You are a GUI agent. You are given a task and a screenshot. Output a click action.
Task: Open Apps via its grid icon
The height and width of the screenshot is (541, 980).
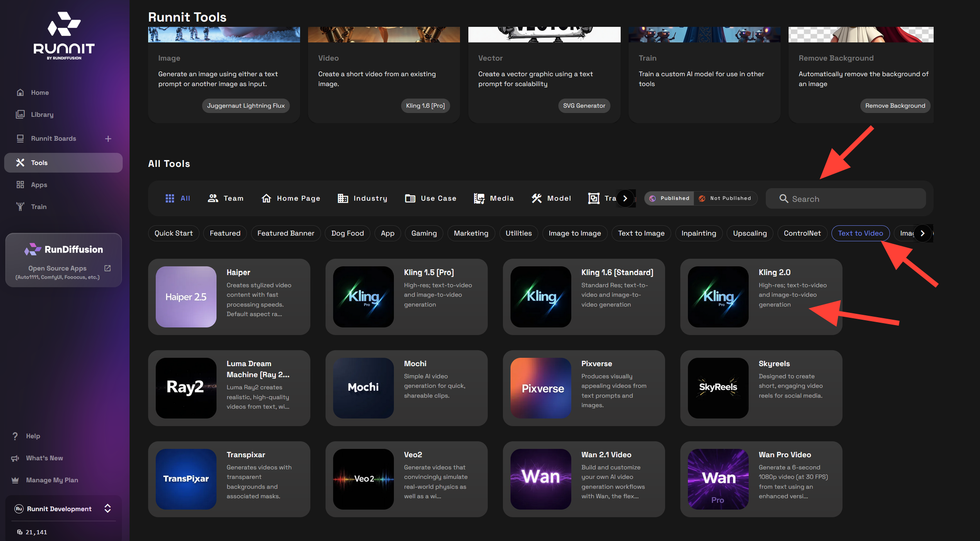click(x=20, y=185)
